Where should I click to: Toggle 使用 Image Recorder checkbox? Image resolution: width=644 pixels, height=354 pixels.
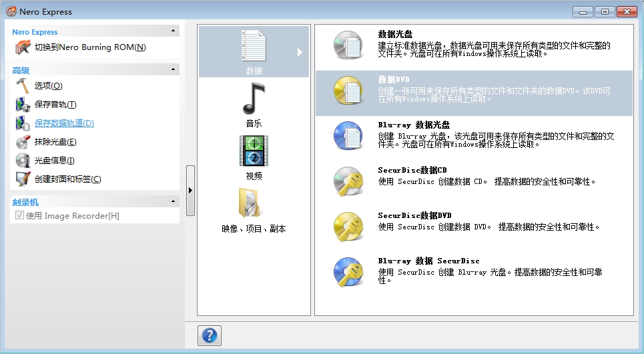[x=19, y=215]
